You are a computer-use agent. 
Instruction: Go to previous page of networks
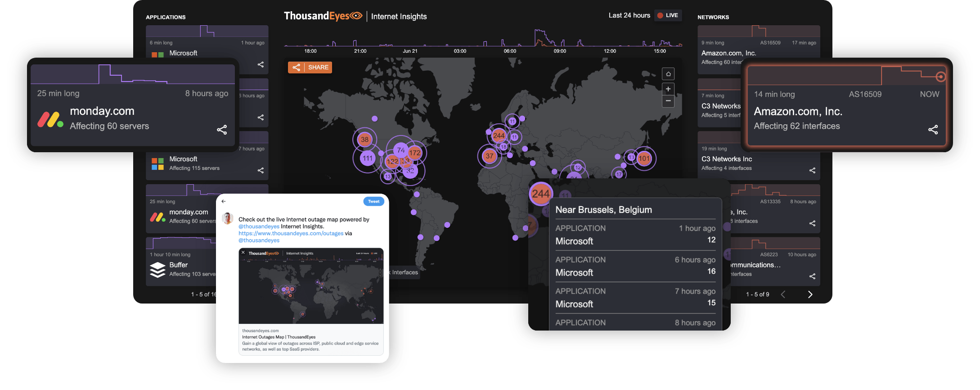pos(783,295)
